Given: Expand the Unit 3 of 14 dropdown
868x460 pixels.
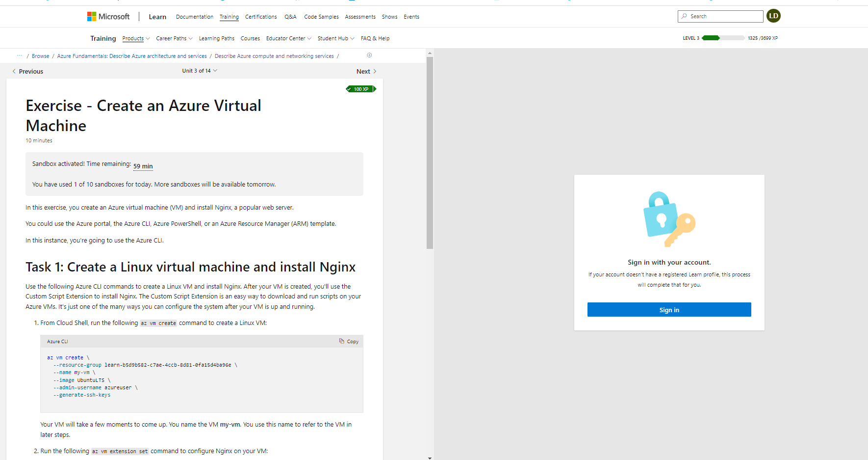Looking at the screenshot, I should [200, 70].
